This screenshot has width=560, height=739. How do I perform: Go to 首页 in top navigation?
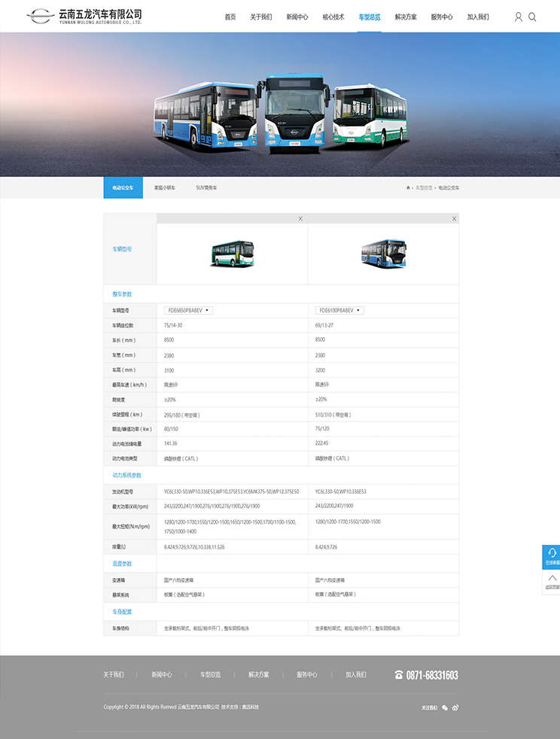(230, 17)
